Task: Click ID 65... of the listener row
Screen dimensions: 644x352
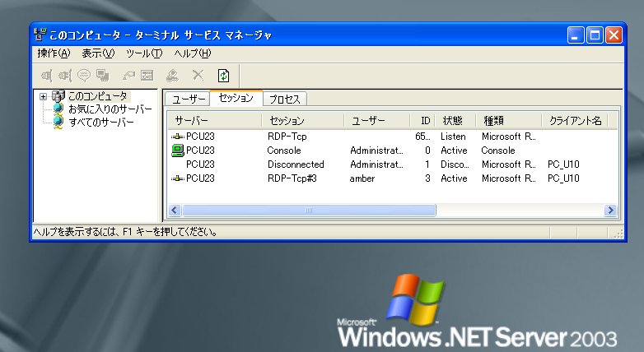Action: (x=423, y=137)
